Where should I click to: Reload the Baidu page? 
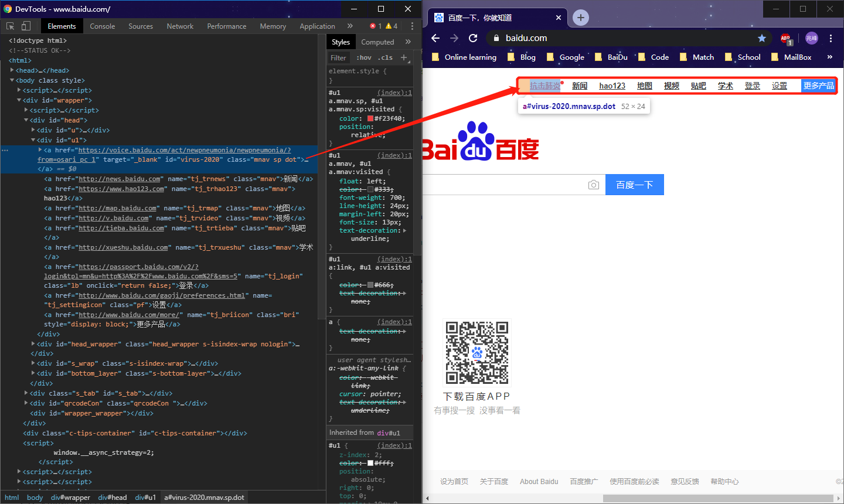(473, 38)
